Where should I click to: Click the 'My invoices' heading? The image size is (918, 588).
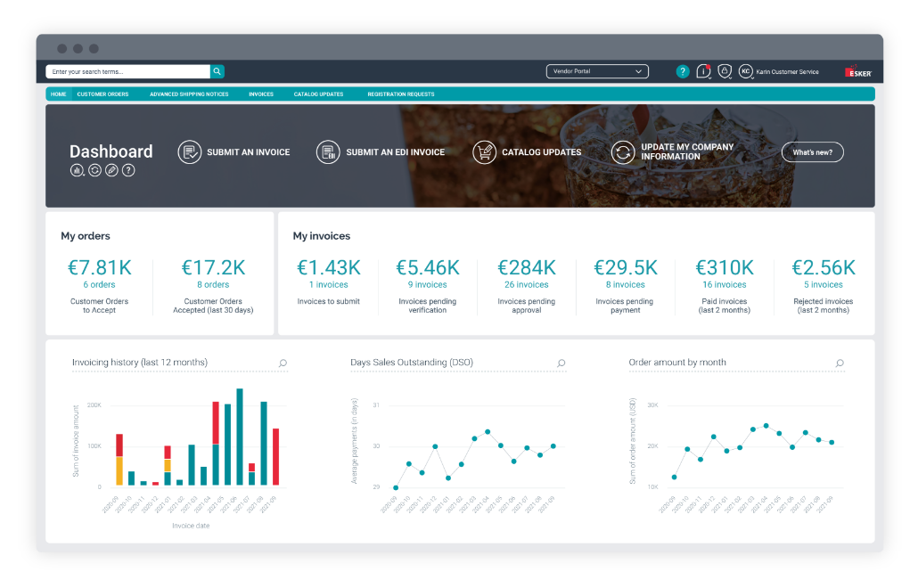point(322,236)
